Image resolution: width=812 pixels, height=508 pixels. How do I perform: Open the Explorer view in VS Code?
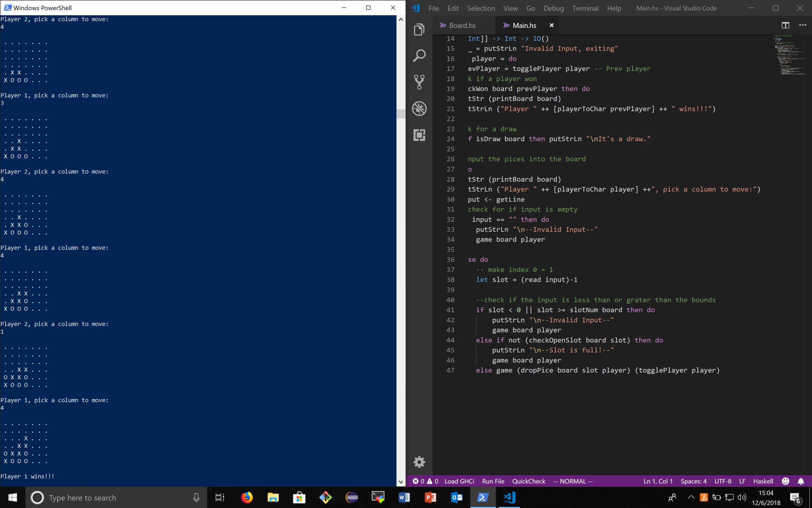[419, 30]
